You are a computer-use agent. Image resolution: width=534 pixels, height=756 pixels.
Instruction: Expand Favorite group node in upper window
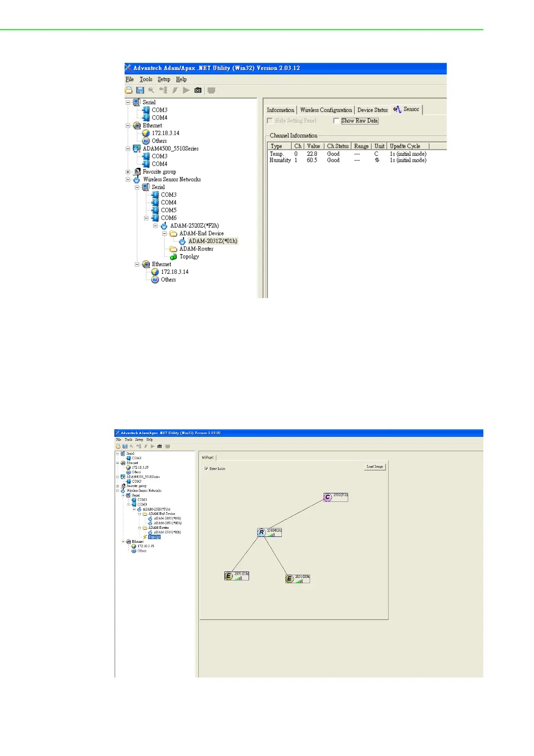[x=128, y=172]
